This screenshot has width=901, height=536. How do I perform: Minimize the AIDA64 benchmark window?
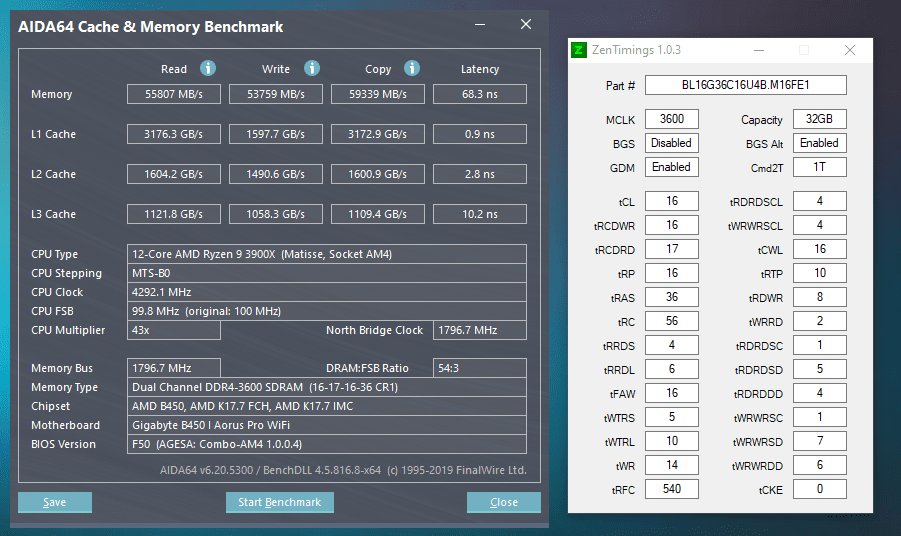[x=480, y=25]
